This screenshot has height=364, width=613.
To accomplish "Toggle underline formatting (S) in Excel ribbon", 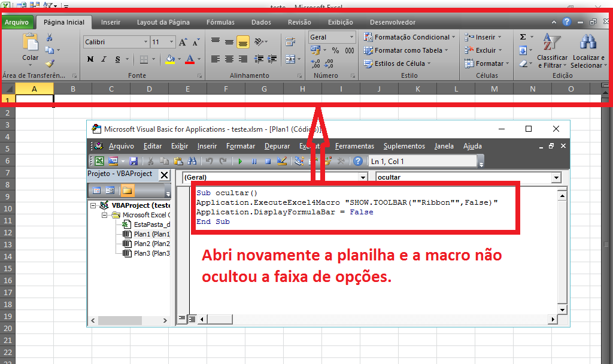I will click(118, 59).
